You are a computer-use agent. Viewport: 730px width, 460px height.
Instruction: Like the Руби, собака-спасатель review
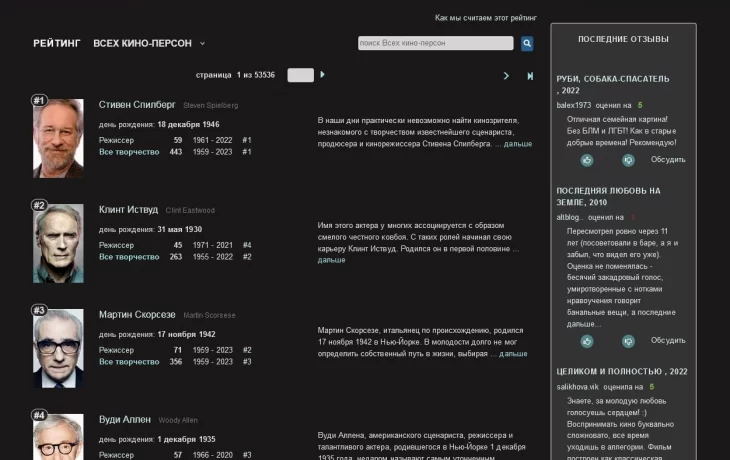coord(587,160)
